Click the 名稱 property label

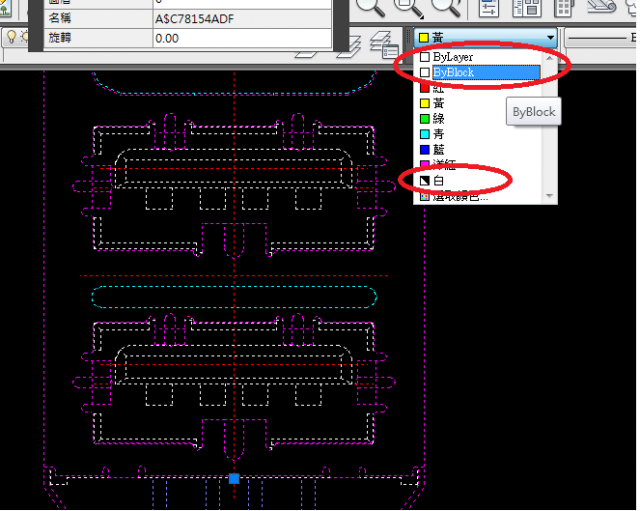pyautogui.click(x=60, y=18)
